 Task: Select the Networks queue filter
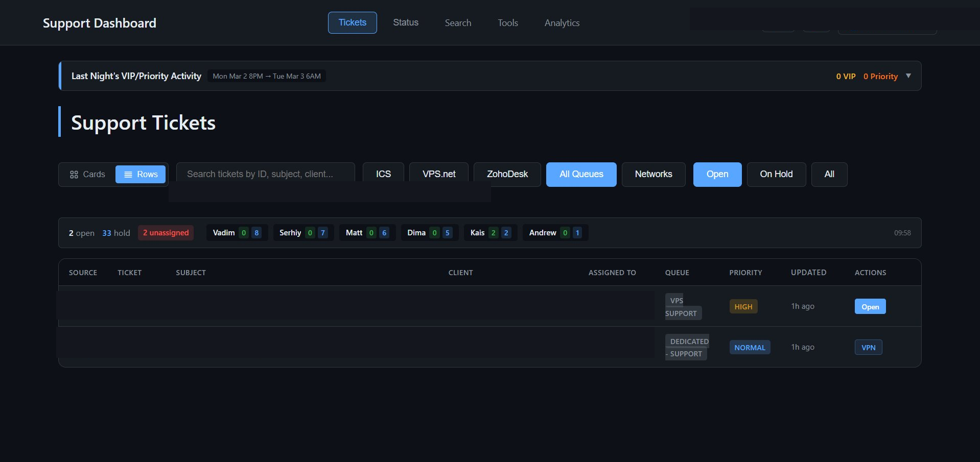[653, 175]
